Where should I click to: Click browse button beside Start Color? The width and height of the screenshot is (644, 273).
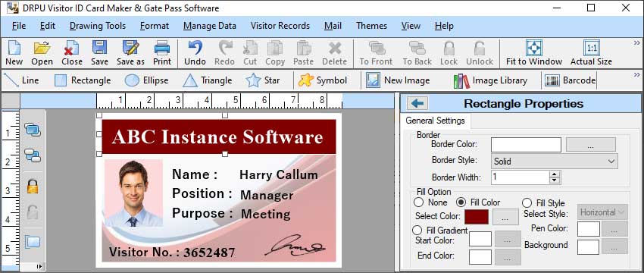(x=508, y=240)
